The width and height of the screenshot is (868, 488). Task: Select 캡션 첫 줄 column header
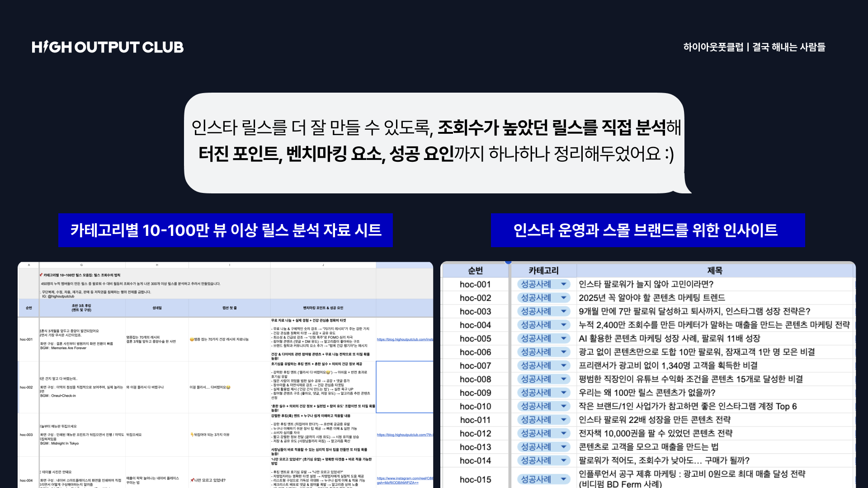point(229,308)
